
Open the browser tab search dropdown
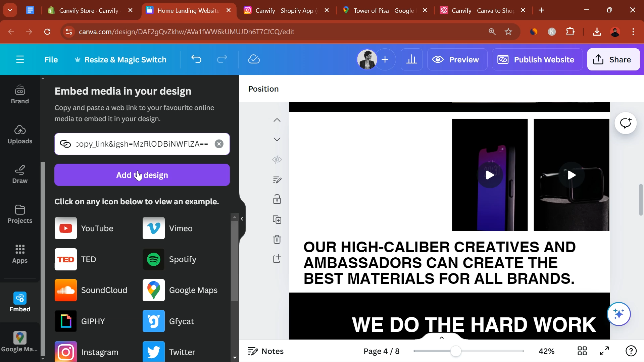point(10,10)
